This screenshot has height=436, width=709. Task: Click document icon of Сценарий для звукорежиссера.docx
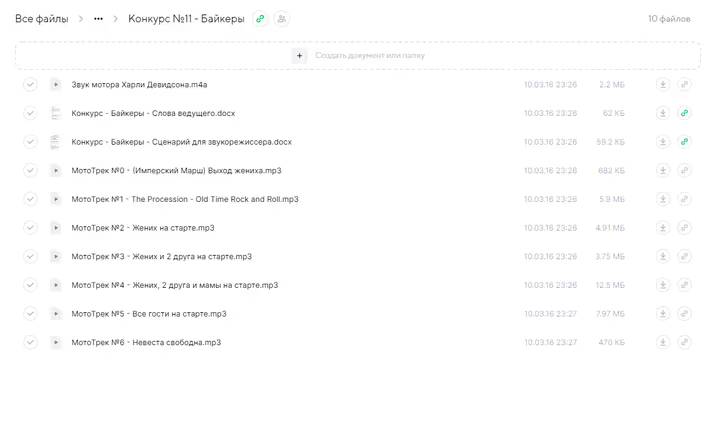(56, 142)
